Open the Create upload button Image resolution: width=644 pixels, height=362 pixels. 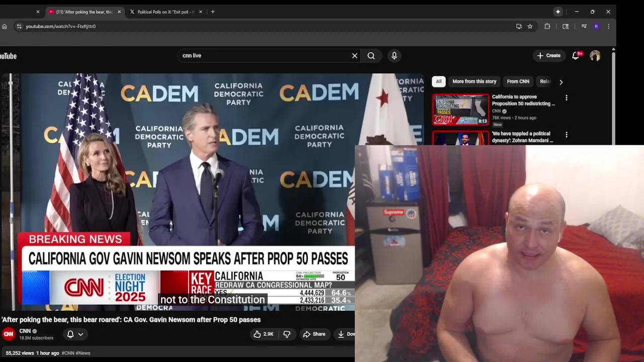[x=548, y=56]
